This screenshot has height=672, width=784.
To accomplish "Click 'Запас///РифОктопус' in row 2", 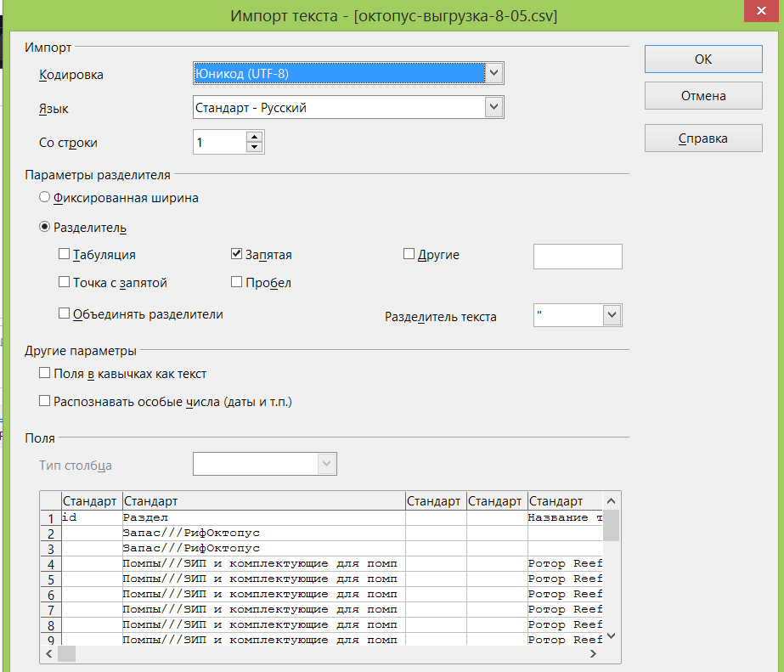I will pos(263,533).
